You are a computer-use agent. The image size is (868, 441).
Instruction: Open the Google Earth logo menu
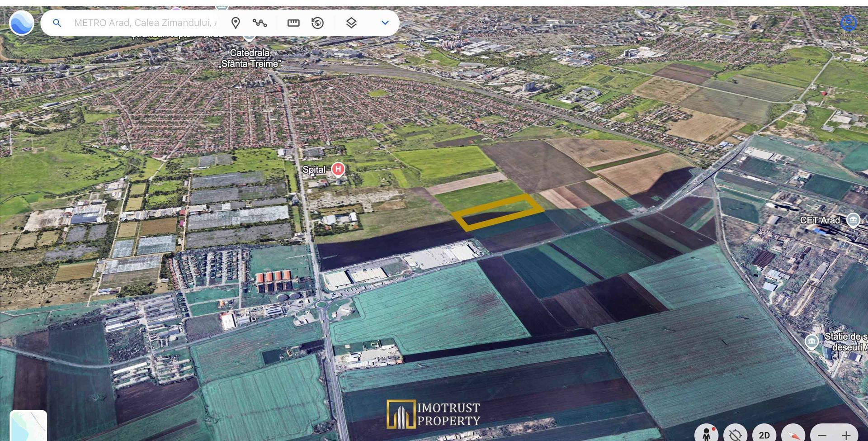[21, 23]
